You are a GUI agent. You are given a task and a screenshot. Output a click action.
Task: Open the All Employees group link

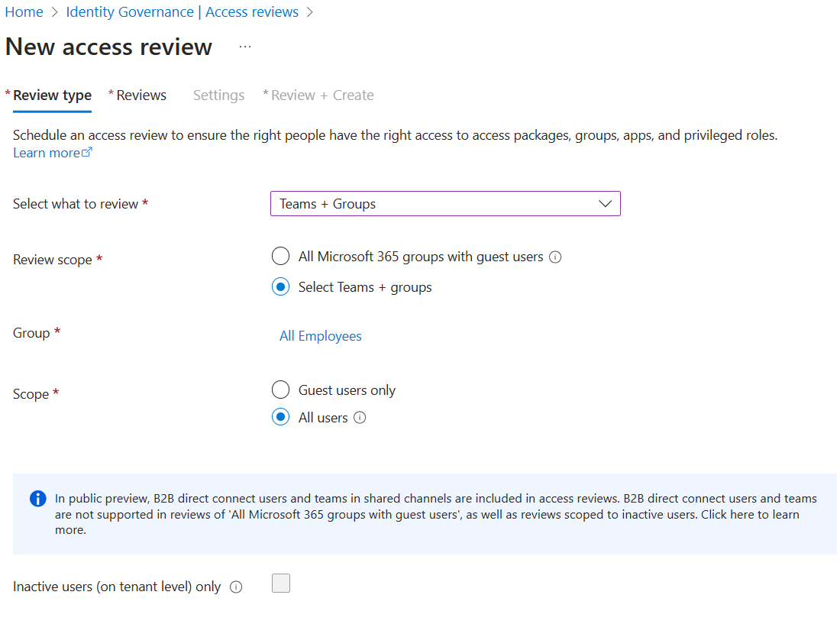click(x=321, y=336)
